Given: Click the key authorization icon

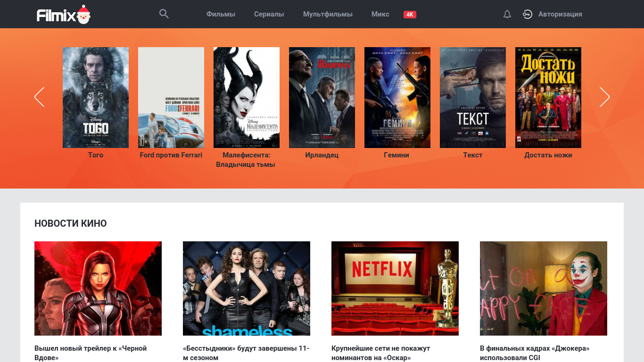Looking at the screenshot, I should click(x=528, y=14).
